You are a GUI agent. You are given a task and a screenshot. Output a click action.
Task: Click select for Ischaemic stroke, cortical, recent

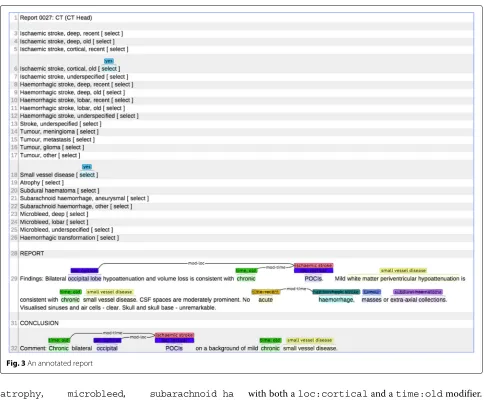(x=117, y=49)
